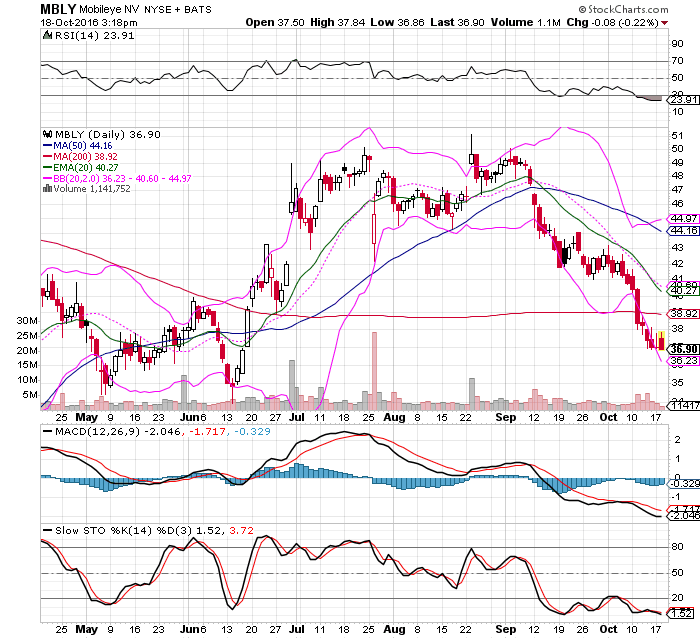Select the EMA(20) 40.27 legend entry
The width and height of the screenshot is (700, 639).
pos(81,167)
